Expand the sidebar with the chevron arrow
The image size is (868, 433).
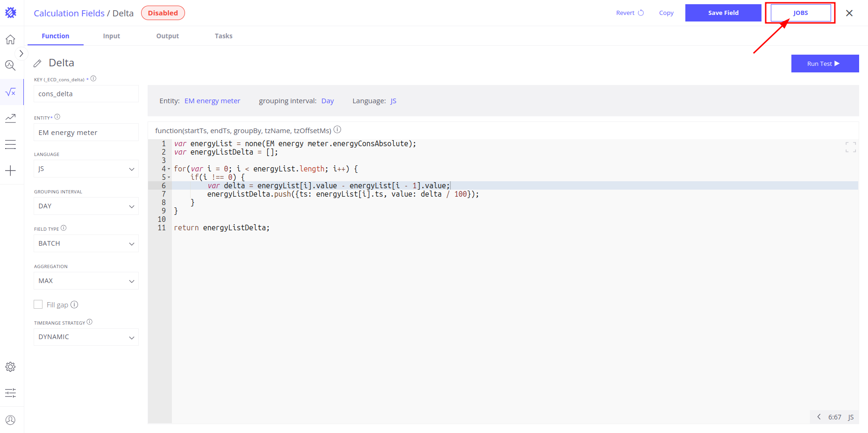click(x=21, y=53)
